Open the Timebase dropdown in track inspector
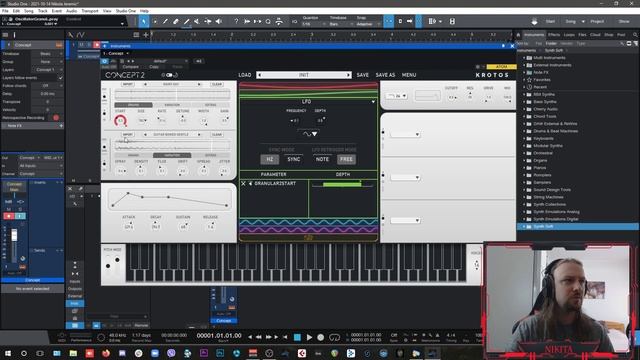The width and height of the screenshot is (640, 360). point(47,53)
